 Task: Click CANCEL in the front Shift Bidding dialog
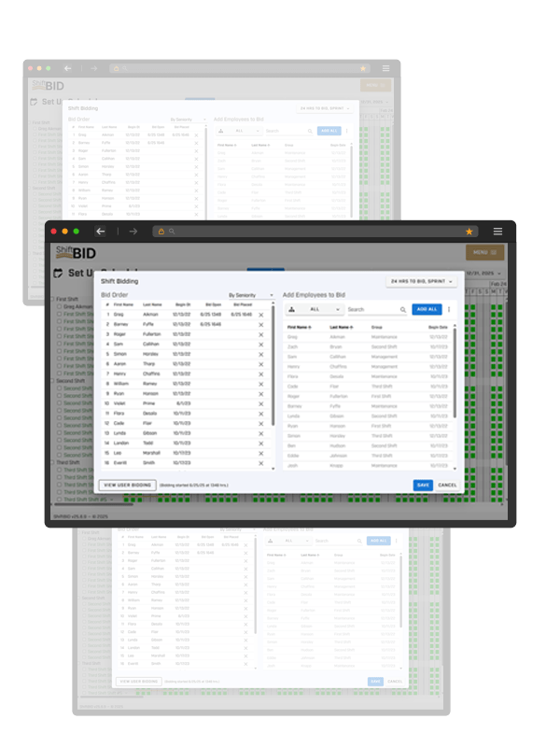(x=447, y=485)
